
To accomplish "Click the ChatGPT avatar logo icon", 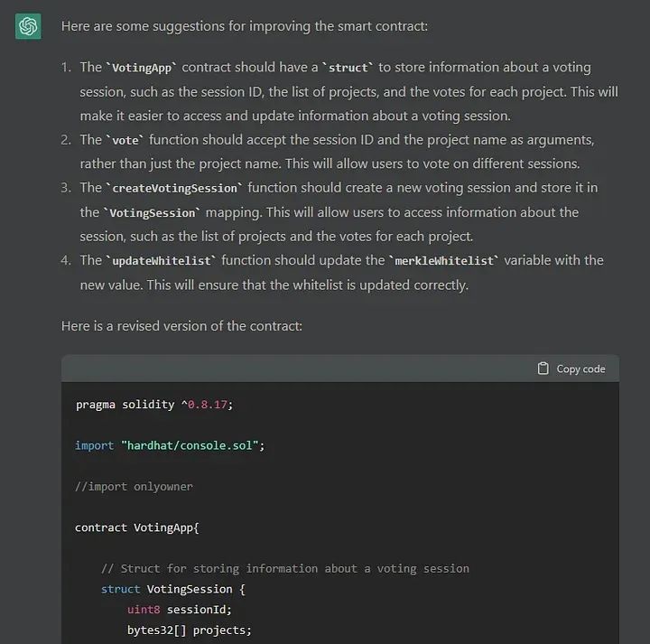I will pyautogui.click(x=28, y=26).
